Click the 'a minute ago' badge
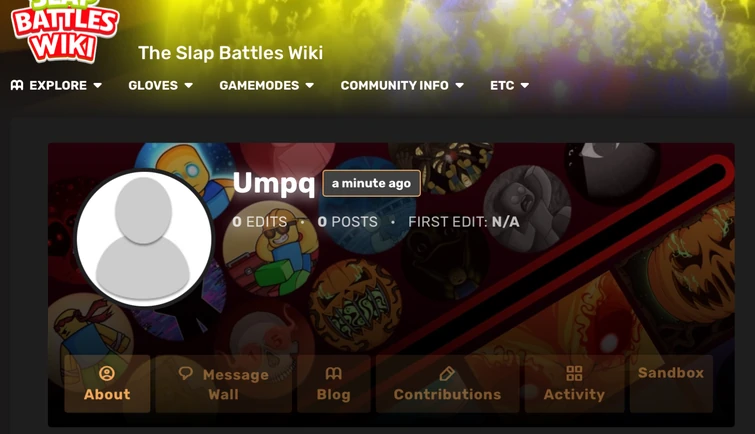This screenshot has height=434, width=755. (371, 183)
